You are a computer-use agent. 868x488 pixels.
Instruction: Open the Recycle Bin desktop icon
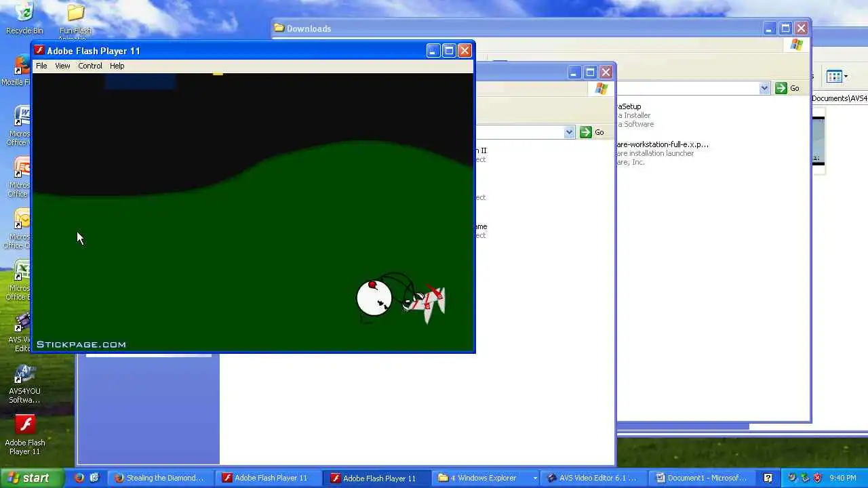(24, 18)
